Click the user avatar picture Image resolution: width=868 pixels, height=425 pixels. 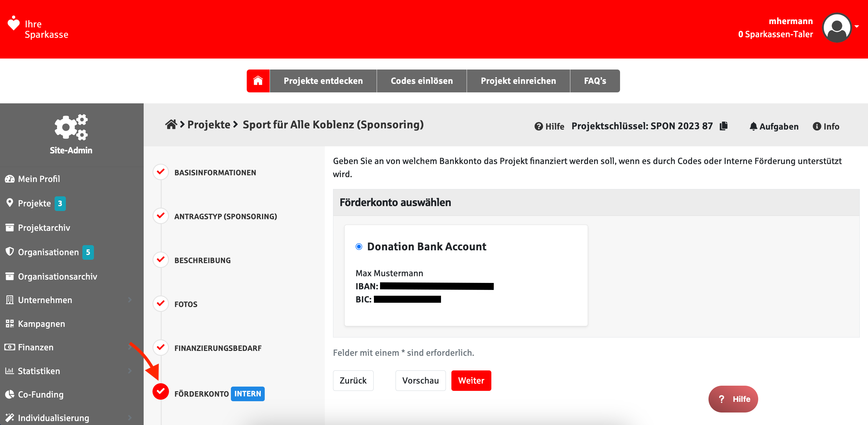[836, 28]
